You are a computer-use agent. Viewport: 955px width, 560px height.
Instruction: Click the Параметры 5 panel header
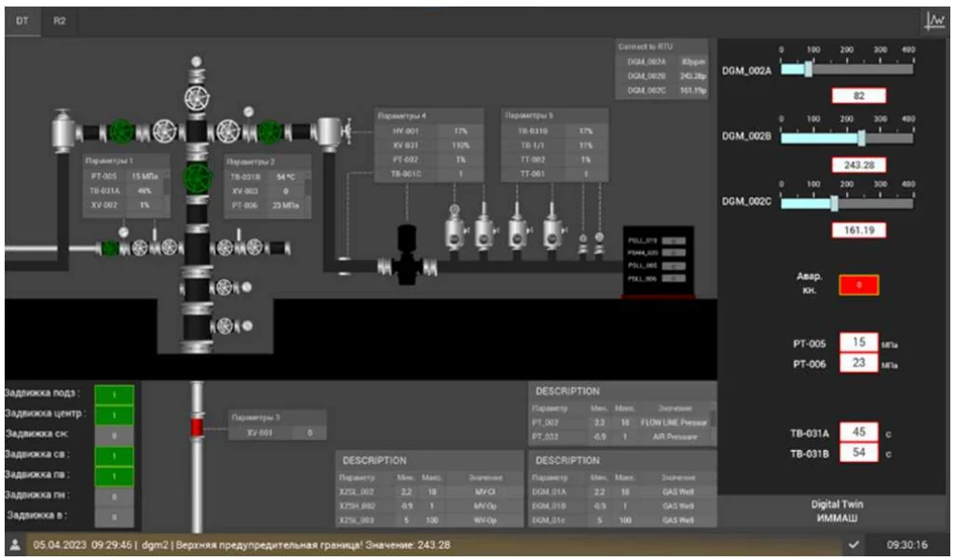click(x=554, y=116)
